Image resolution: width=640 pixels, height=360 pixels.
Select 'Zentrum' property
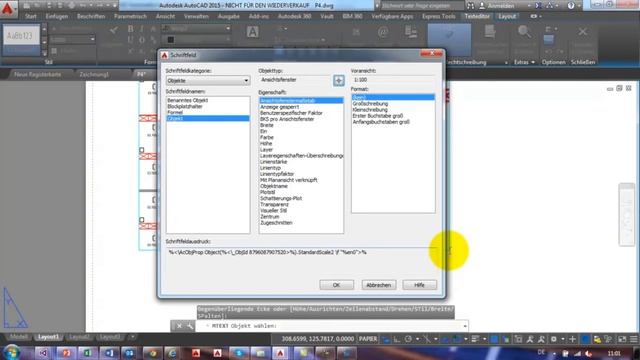(x=270, y=217)
